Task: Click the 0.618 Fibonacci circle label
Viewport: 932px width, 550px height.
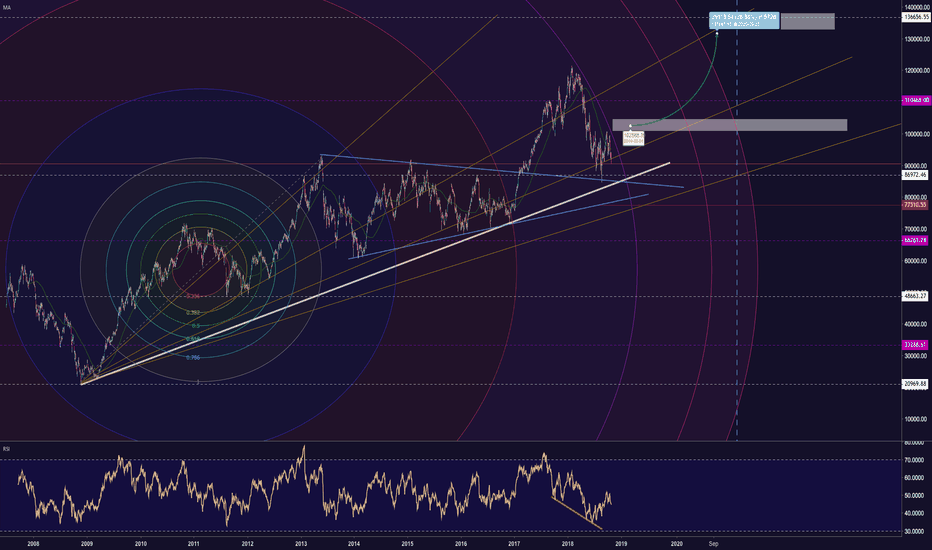Action: pos(193,339)
